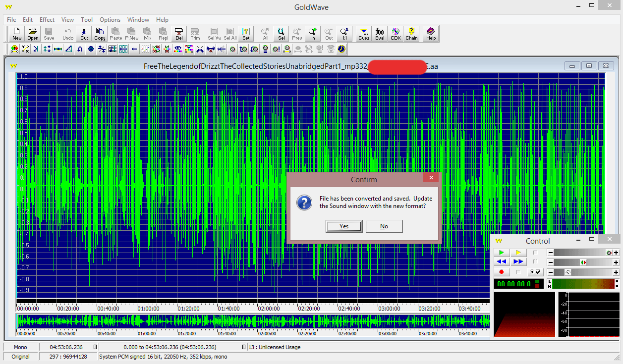Viewport: 623px width, 364px height.
Task: Open the Cues tool icon
Action: coord(364,34)
